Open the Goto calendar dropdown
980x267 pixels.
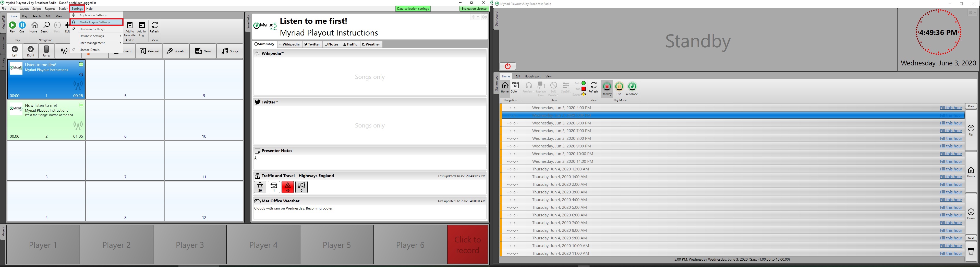515,88
